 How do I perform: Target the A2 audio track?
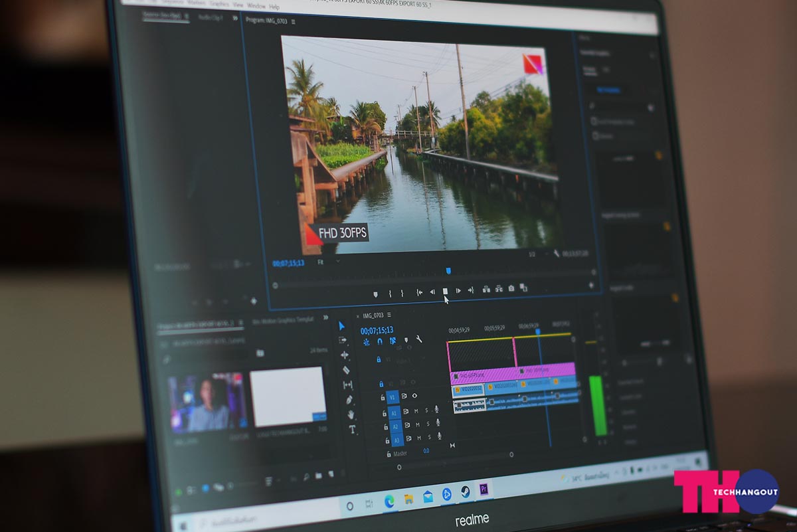[x=395, y=426]
